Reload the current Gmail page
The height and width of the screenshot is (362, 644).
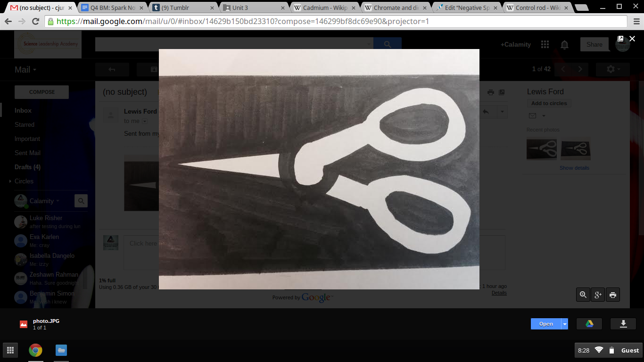click(35, 22)
